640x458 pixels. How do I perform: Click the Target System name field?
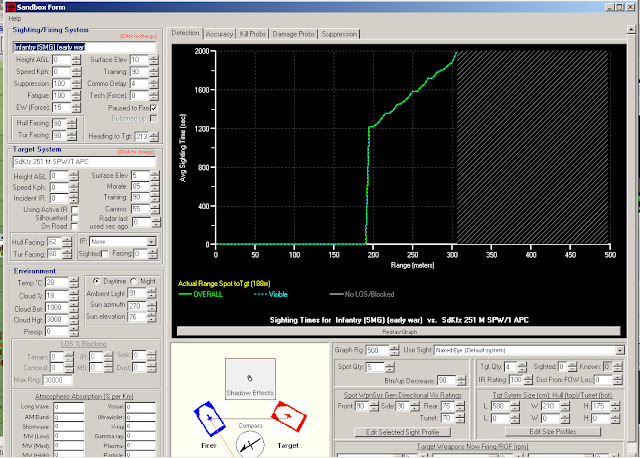[x=84, y=162]
